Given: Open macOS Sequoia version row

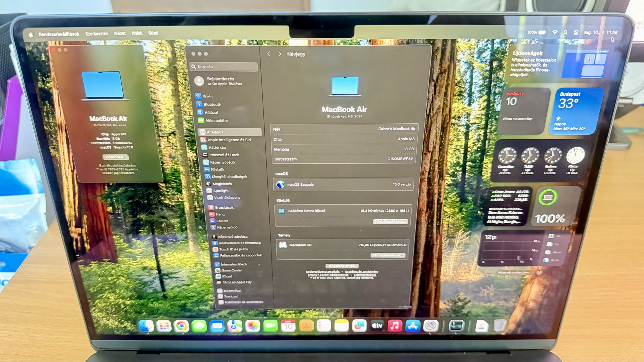Looking at the screenshot, I should [344, 184].
